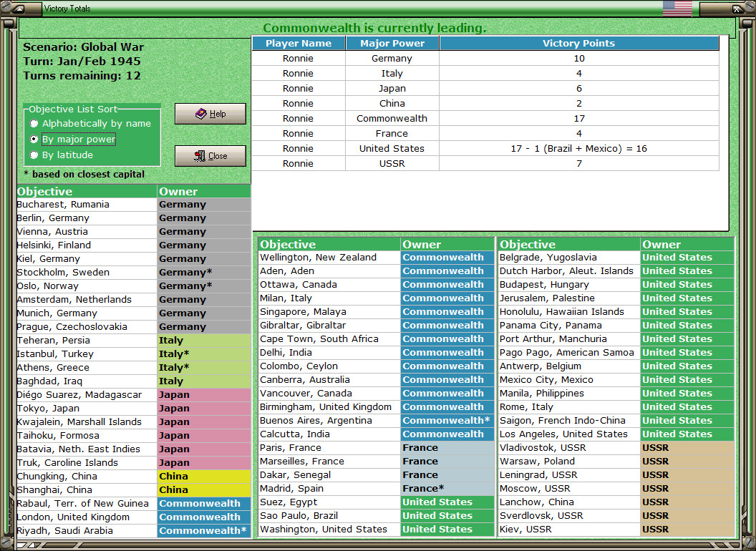
Task: Select Kiev, USSR objective
Action: [569, 530]
